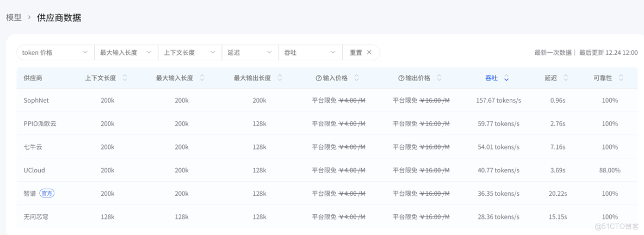Select UCloud supplier name

[34, 170]
